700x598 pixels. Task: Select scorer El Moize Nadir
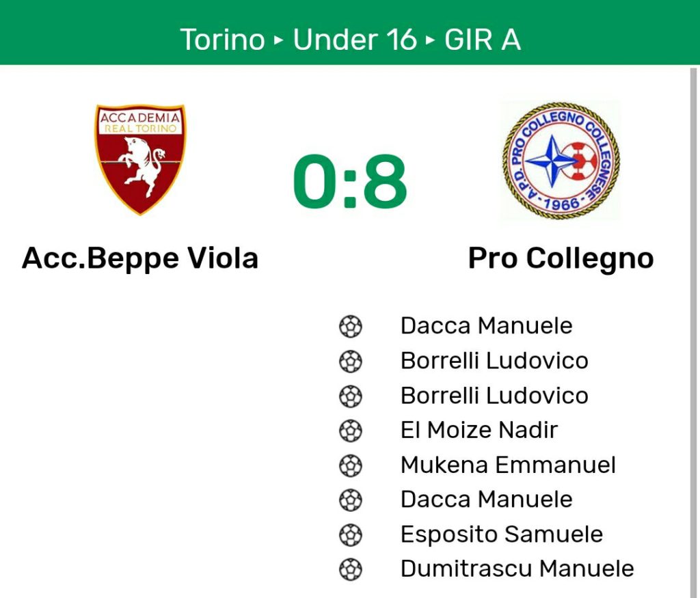point(479,430)
